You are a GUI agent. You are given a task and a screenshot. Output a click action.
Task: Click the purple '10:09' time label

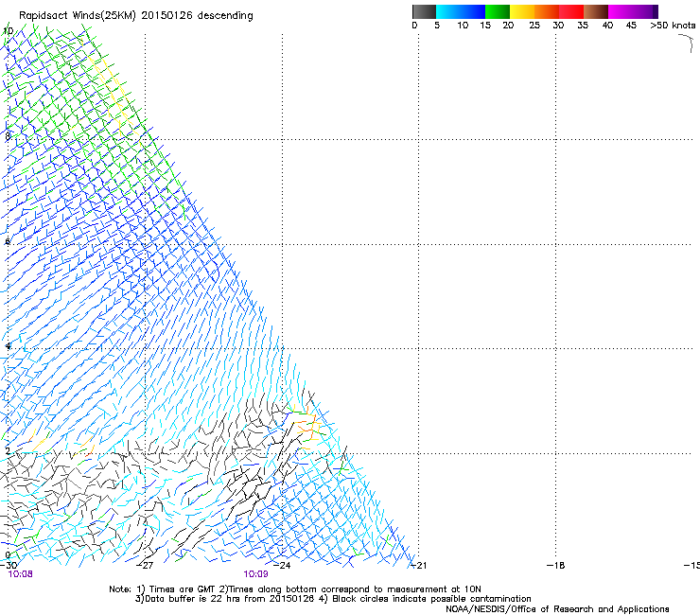click(x=255, y=574)
